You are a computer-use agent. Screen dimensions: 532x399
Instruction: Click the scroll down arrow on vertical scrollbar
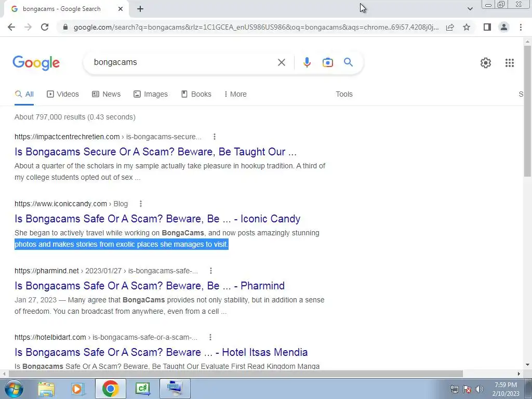[527, 365]
